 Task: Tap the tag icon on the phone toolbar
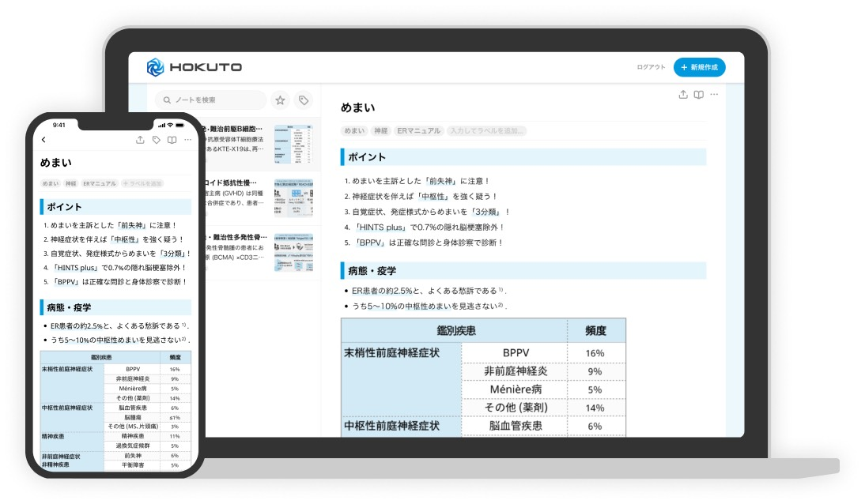coord(156,140)
